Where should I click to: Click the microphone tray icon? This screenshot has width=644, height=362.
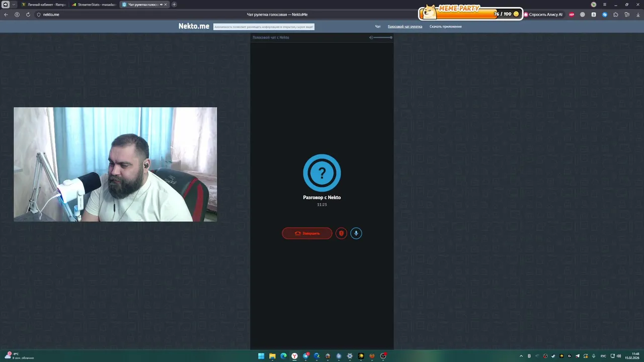click(594, 356)
